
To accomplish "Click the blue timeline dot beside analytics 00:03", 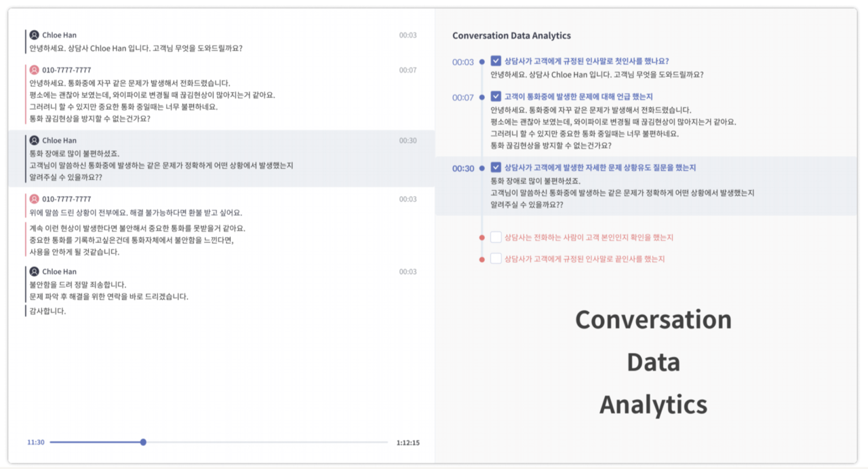I will coord(482,62).
